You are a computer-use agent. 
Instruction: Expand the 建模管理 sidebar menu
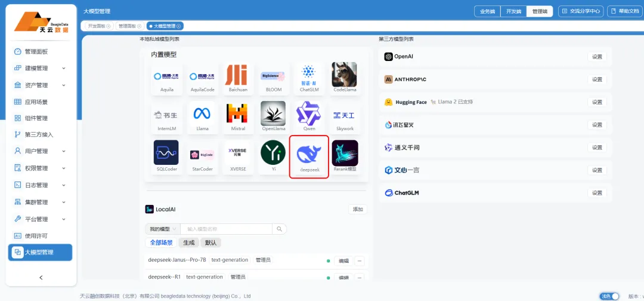(41, 68)
